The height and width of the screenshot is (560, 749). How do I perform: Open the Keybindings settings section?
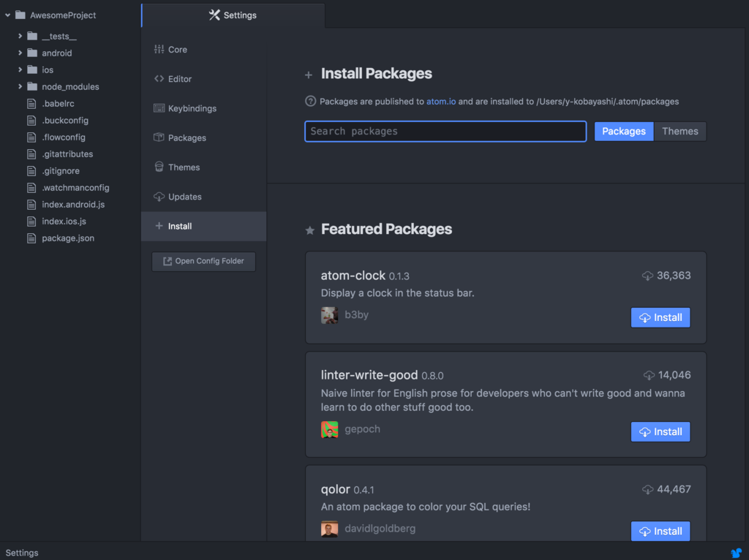click(192, 108)
